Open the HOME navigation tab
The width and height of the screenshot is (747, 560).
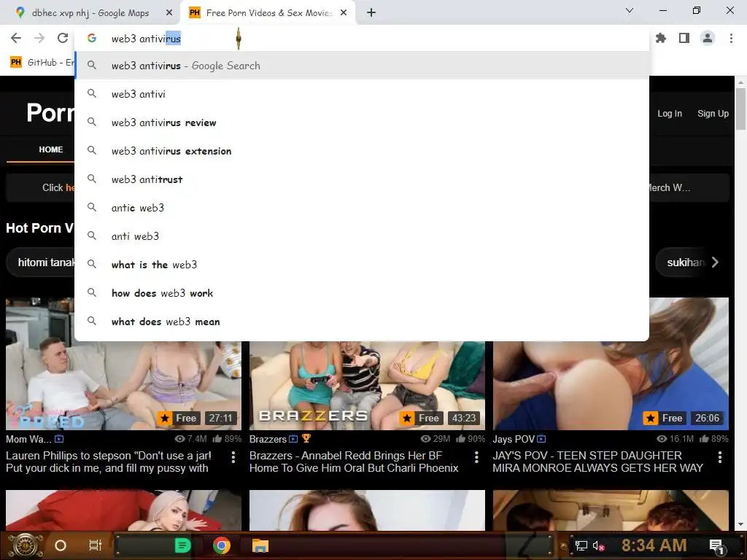coord(50,149)
